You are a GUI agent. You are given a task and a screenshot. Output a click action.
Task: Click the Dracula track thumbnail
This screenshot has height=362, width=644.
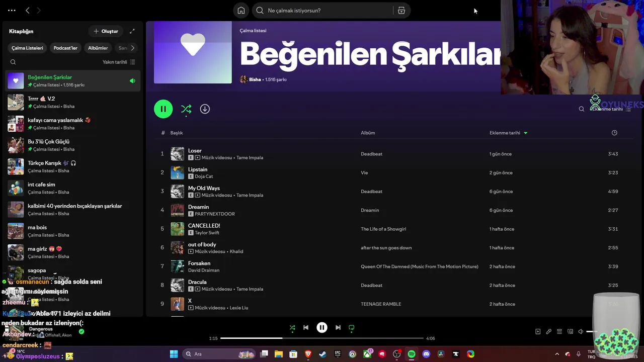178,285
